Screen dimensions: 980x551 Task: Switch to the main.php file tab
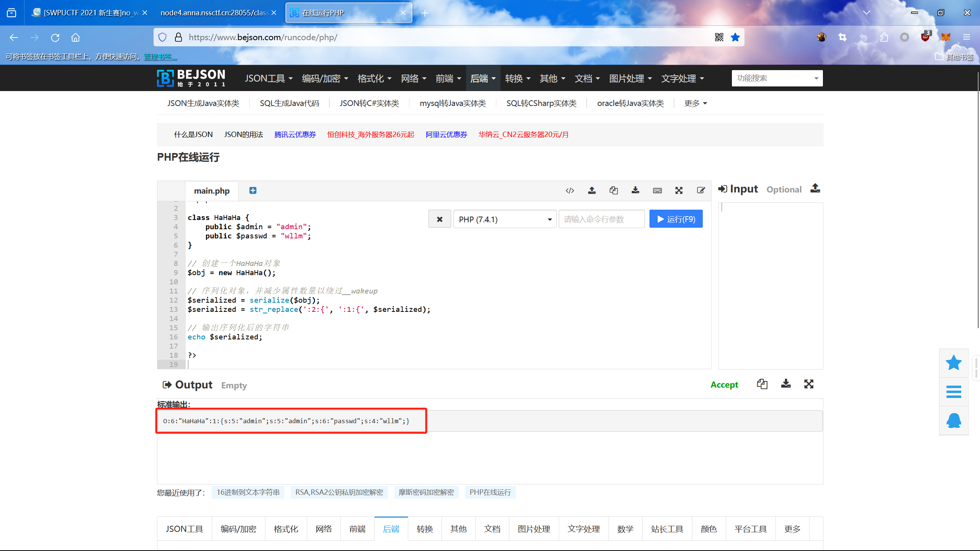(x=211, y=191)
